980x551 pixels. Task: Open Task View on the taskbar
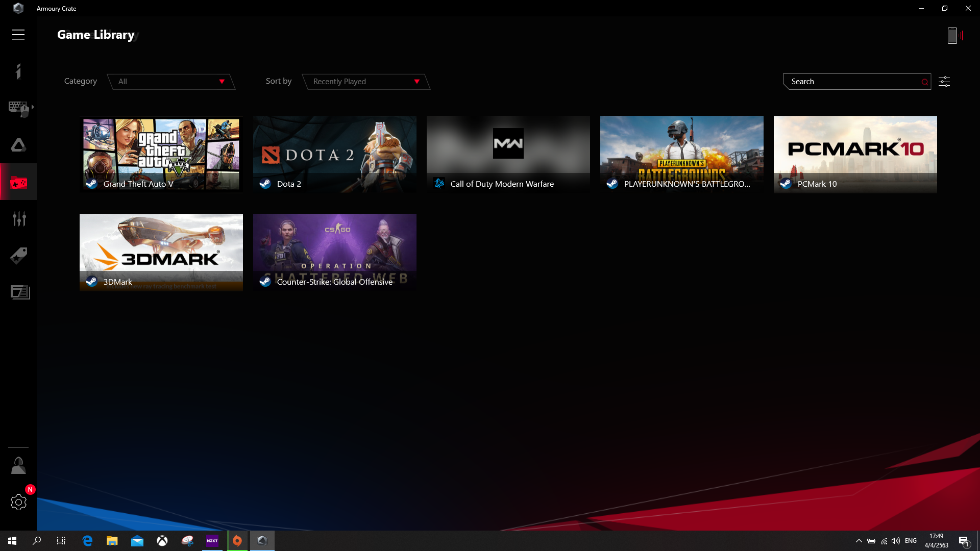(x=61, y=541)
